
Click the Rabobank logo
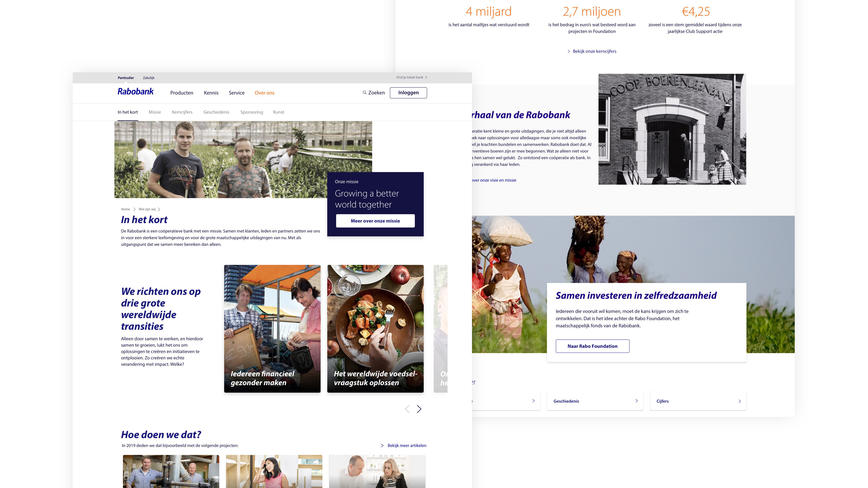pyautogui.click(x=135, y=91)
